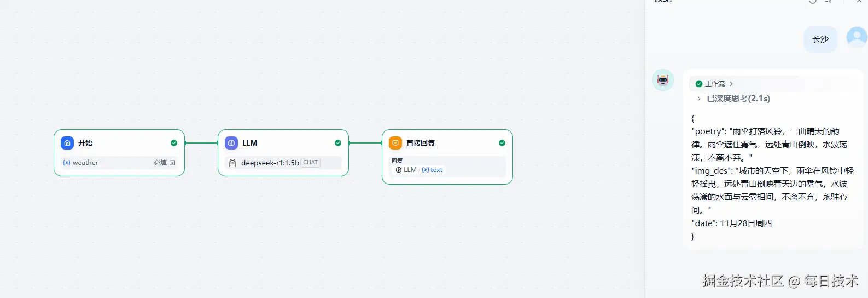Click the weather variable in Start node

pos(85,163)
